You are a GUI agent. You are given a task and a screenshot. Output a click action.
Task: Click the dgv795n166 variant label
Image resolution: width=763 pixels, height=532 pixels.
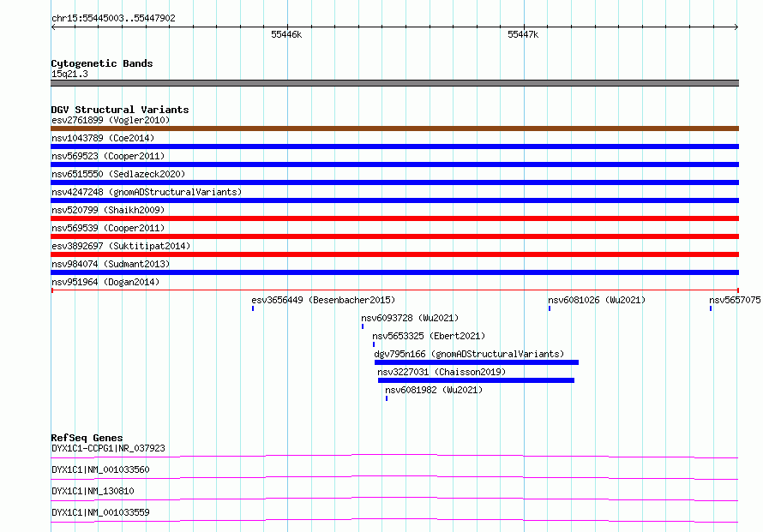coord(469,354)
